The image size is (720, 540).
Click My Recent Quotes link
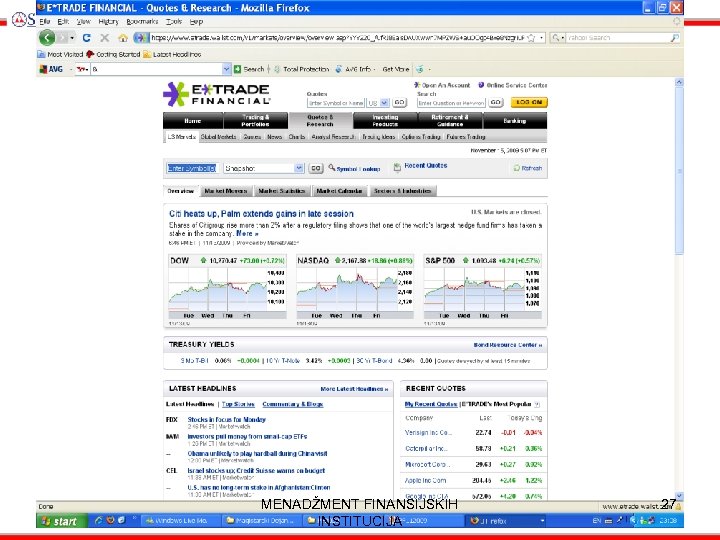[431, 404]
